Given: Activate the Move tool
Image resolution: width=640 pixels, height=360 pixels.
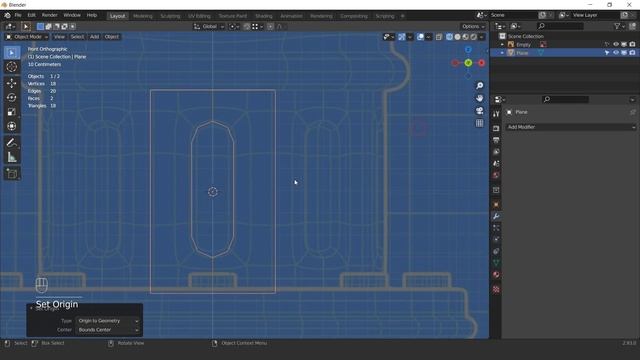Looking at the screenshot, I should 12,83.
